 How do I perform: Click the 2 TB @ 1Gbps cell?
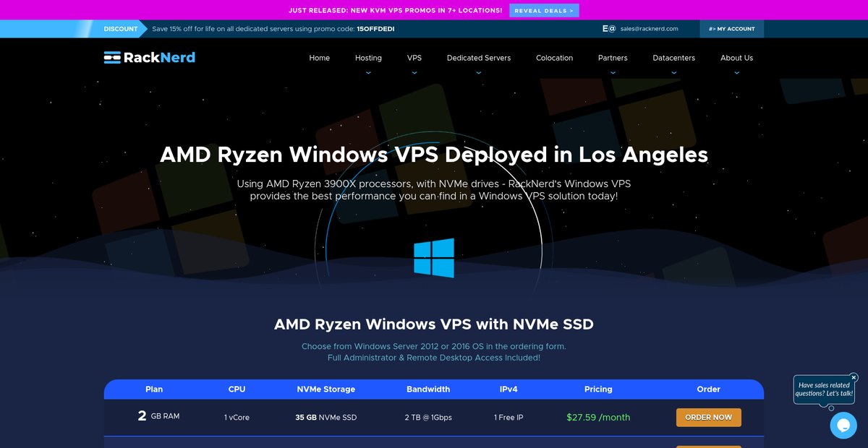coord(428,418)
